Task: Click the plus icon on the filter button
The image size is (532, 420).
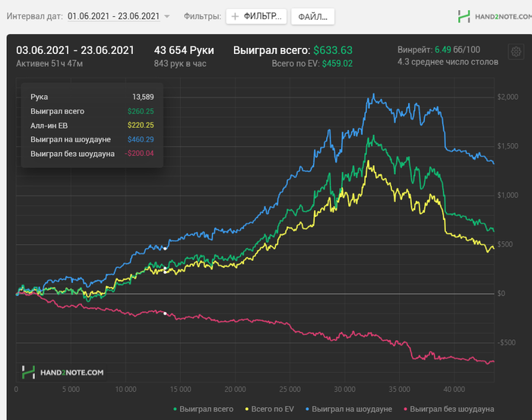Action: (235, 16)
